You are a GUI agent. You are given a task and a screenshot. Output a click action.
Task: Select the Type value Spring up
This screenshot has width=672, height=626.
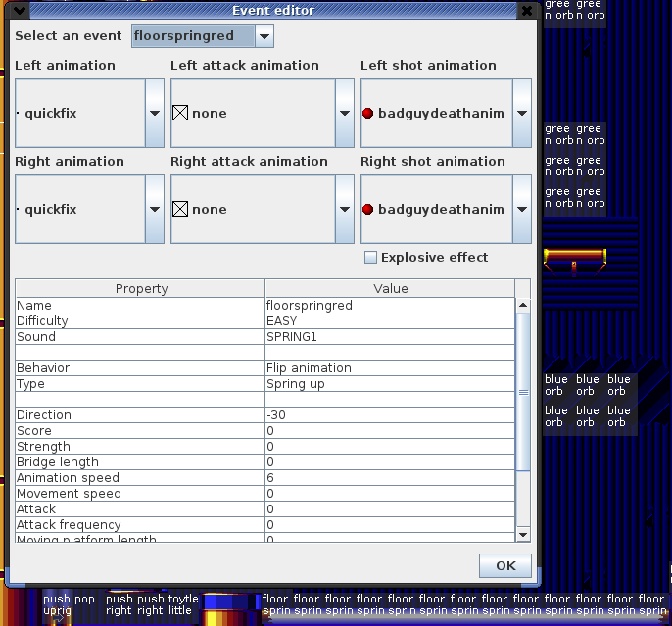pos(390,383)
